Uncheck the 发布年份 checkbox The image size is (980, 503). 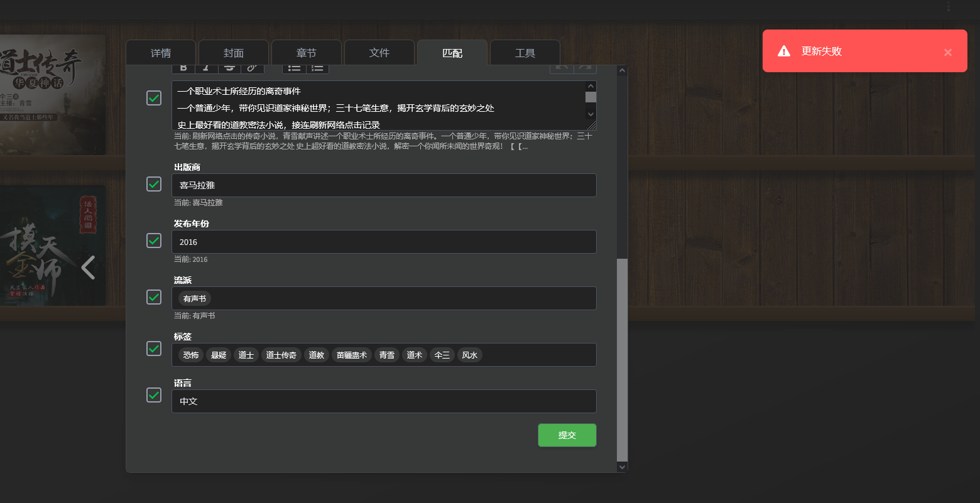(154, 241)
